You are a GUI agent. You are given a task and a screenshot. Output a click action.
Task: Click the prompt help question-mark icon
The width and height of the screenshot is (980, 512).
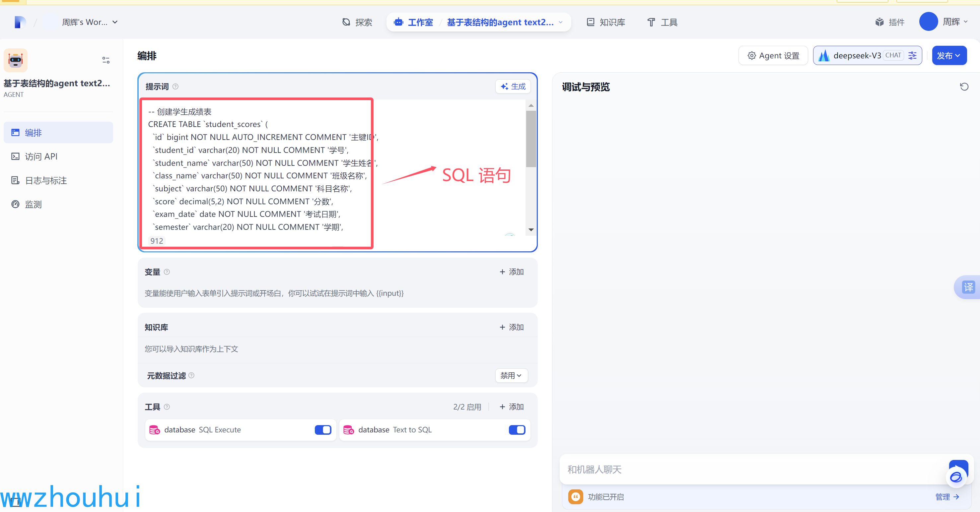point(175,87)
